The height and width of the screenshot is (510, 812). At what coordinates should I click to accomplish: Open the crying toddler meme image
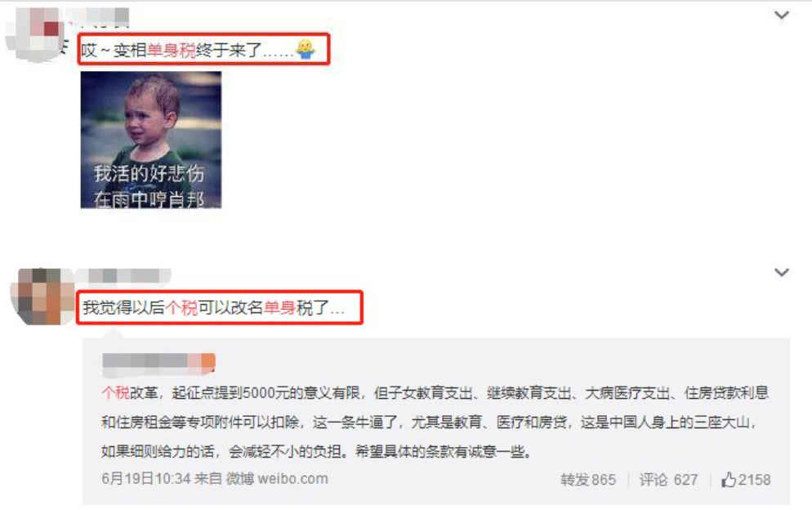pyautogui.click(x=150, y=140)
